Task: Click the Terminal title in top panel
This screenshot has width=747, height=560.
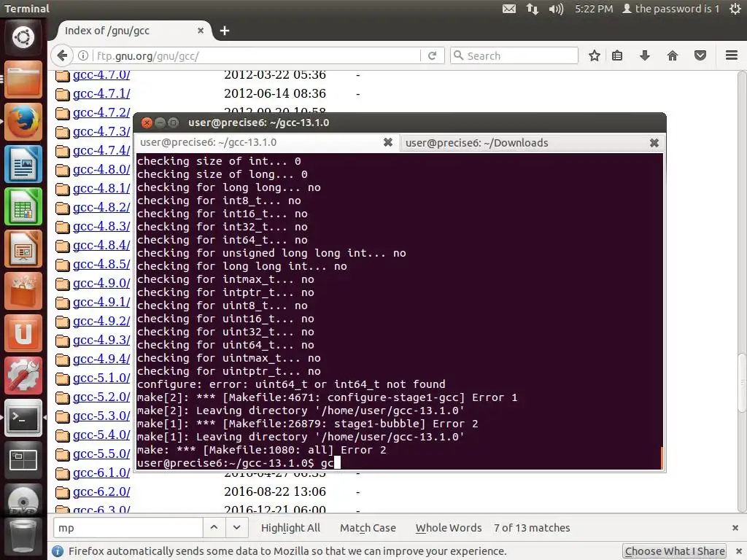Action: [x=27, y=9]
